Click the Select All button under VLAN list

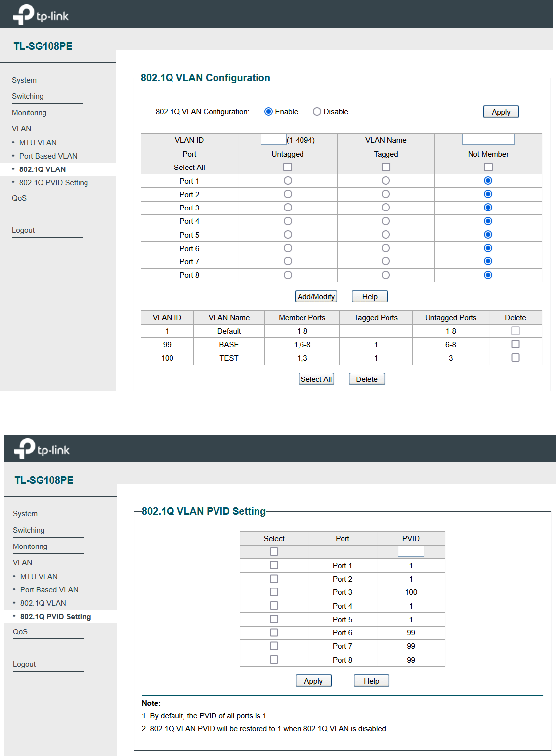click(316, 379)
